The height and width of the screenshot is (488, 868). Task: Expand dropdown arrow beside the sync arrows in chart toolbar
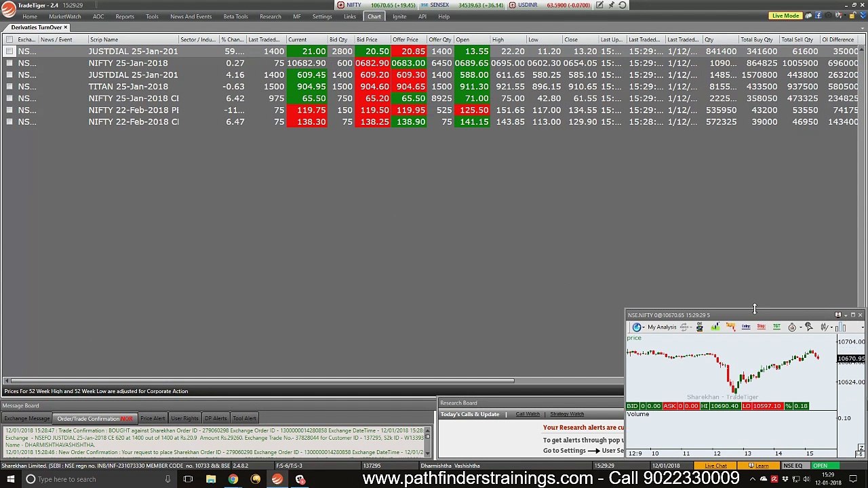[690, 327]
